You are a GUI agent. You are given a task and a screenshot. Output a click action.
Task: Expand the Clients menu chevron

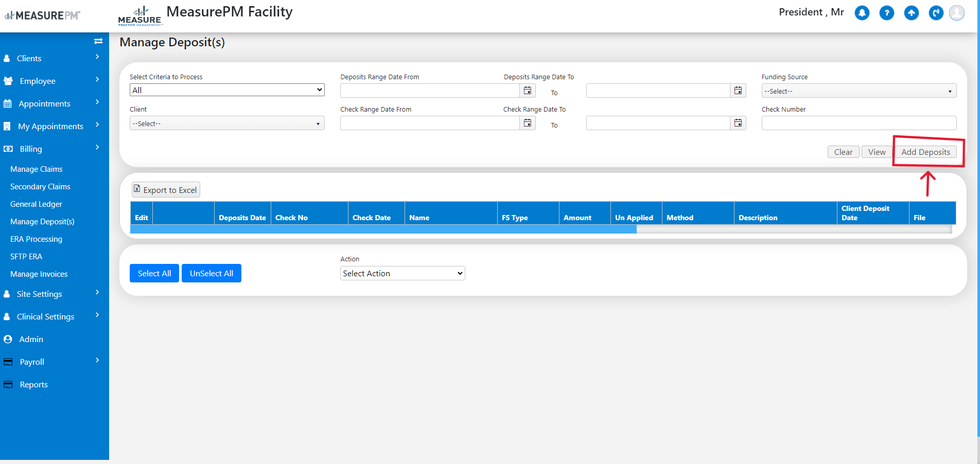tap(97, 57)
